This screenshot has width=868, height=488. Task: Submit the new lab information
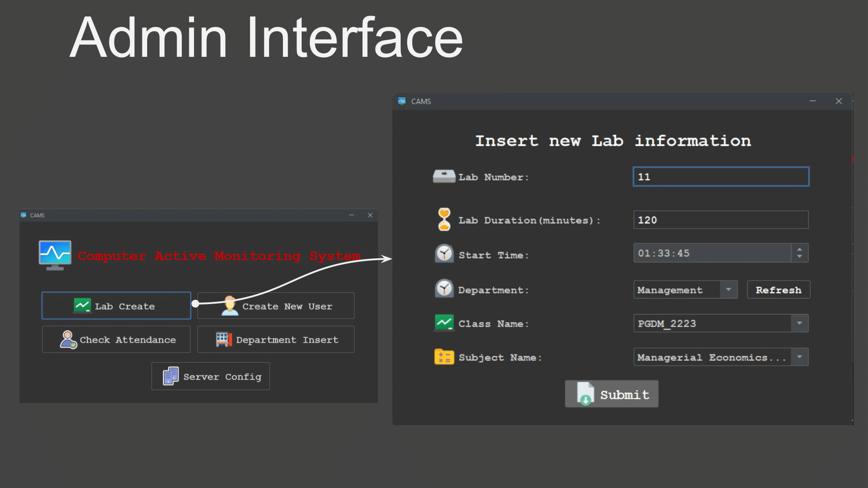coord(612,394)
